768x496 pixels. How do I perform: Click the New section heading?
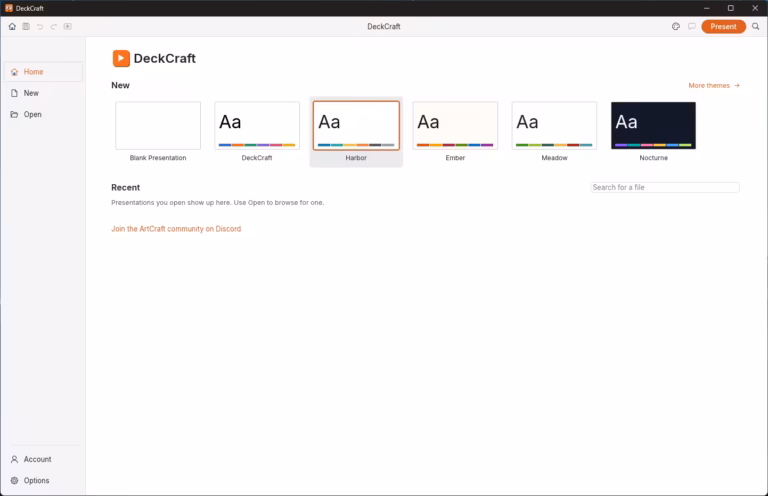(x=120, y=85)
